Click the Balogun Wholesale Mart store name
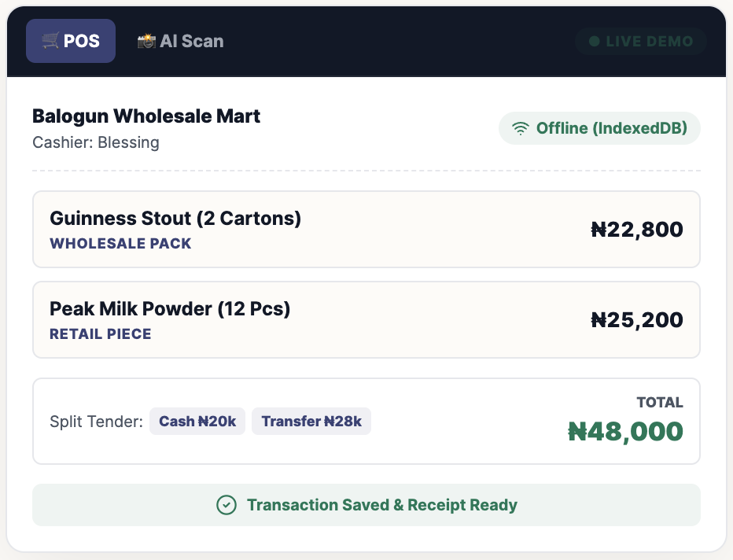 coord(145,116)
